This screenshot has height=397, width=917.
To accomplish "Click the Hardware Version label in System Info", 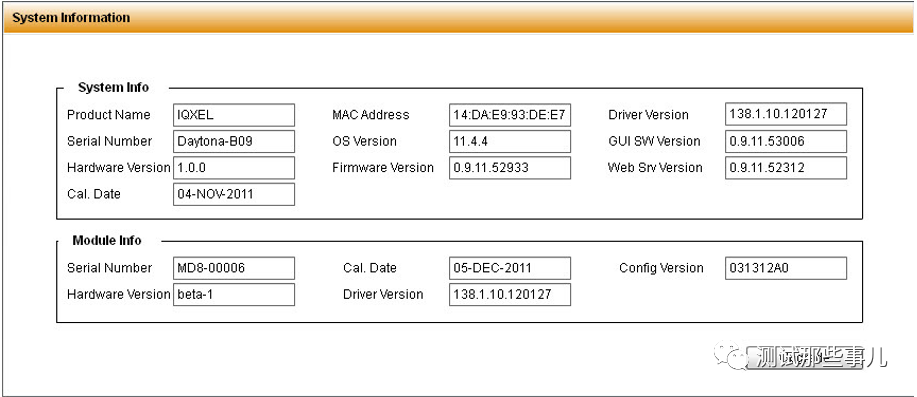I will click(x=119, y=168).
